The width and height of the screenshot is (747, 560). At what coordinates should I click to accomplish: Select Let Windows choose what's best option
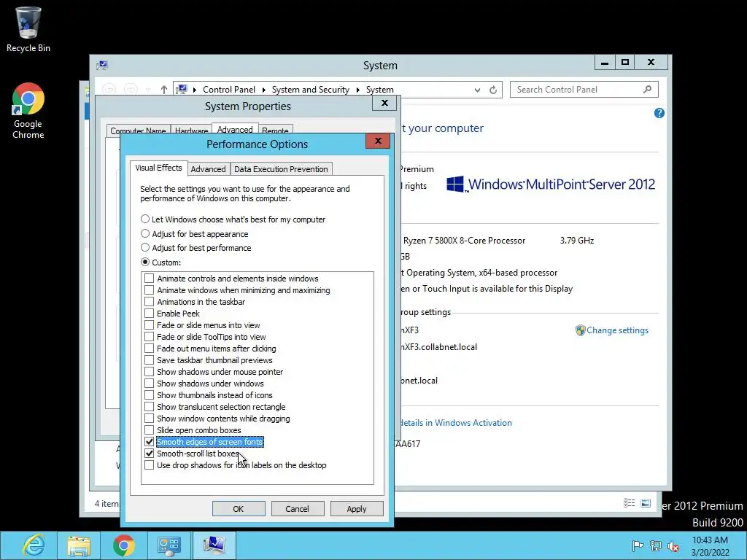tap(145, 219)
